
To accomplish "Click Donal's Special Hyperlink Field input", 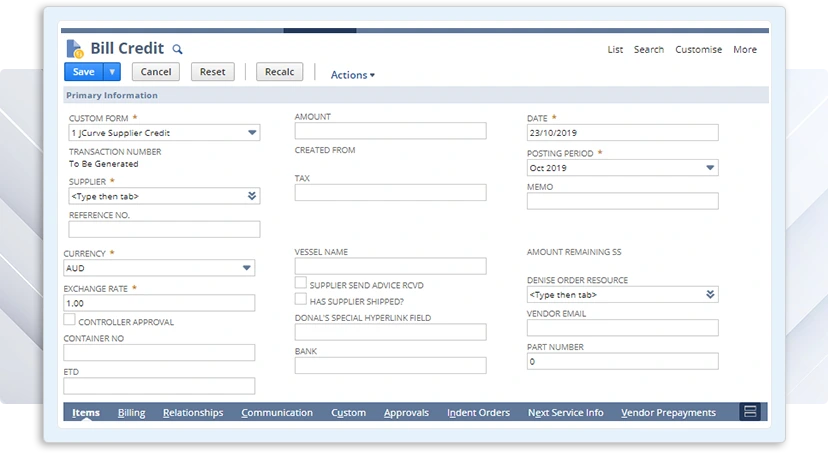I will coord(391,332).
